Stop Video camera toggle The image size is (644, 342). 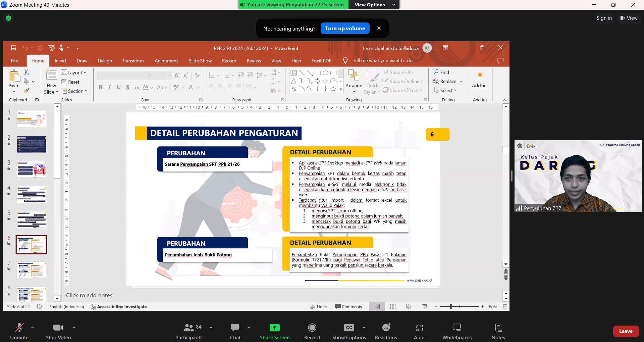tap(58, 331)
